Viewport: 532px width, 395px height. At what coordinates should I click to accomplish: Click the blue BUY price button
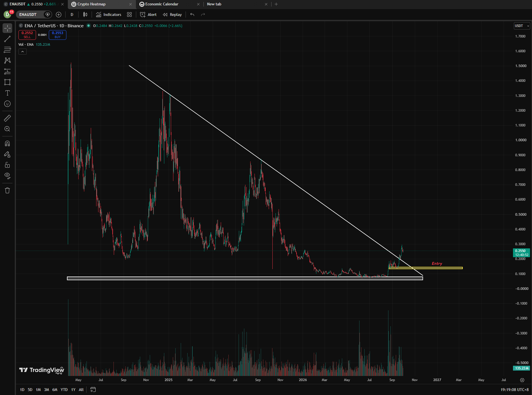point(58,35)
